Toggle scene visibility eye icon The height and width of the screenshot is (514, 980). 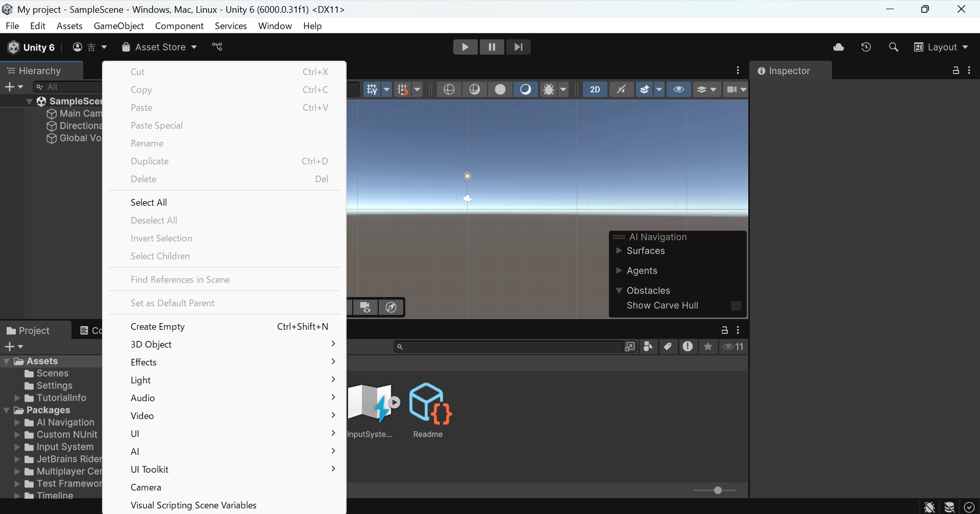coord(678,89)
